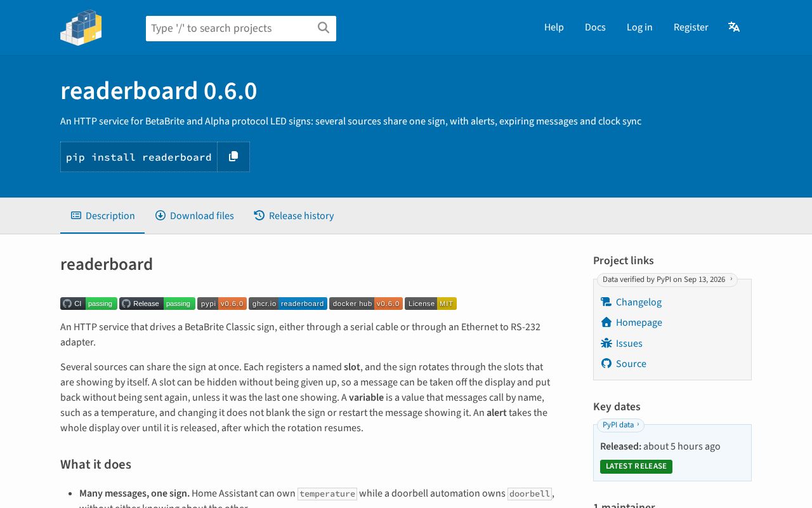This screenshot has width=812, height=508.
Task: Copy the pip install command
Action: tap(233, 156)
